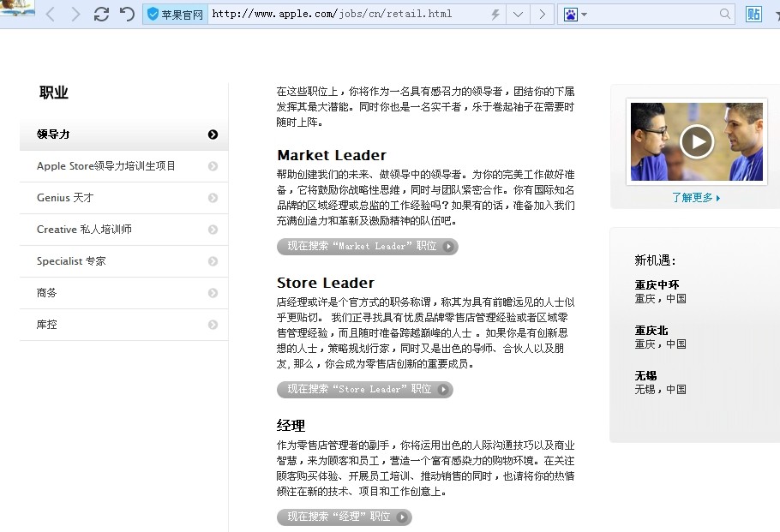This screenshot has width=780, height=532.
Task: Open Apple Store领导力培训生项目 sidebar item
Action: pyautogui.click(x=124, y=166)
